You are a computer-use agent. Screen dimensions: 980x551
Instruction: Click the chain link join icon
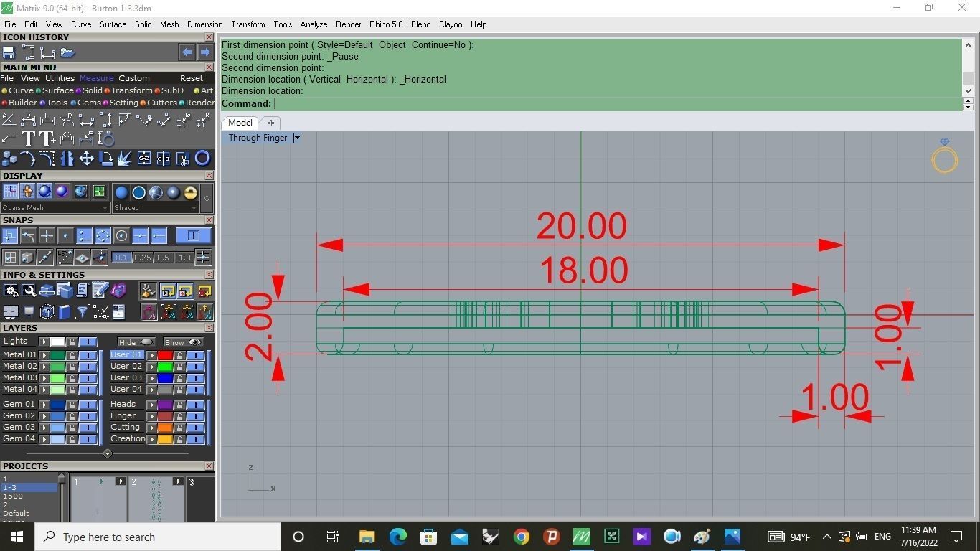[x=143, y=159]
